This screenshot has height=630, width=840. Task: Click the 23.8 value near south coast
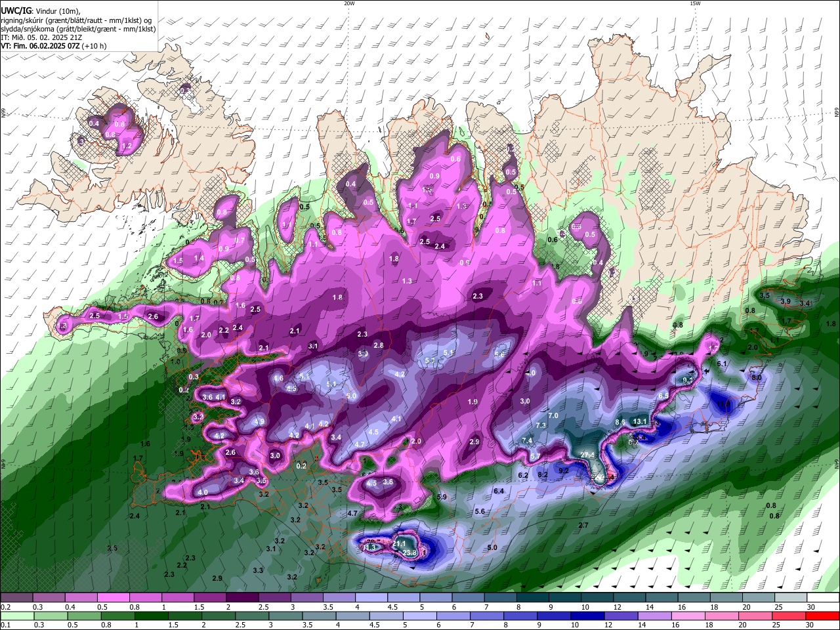tap(409, 553)
